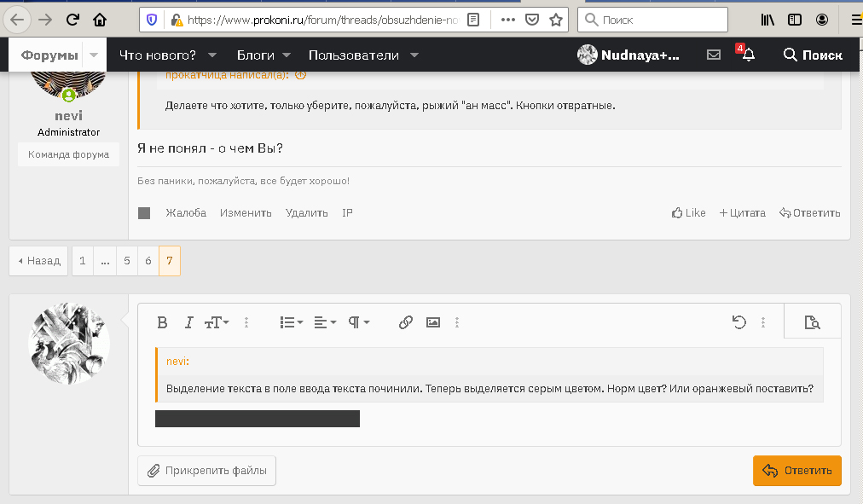Screen dimensions: 863x504
Task: Undo the last edit in the editor
Action: point(738,322)
